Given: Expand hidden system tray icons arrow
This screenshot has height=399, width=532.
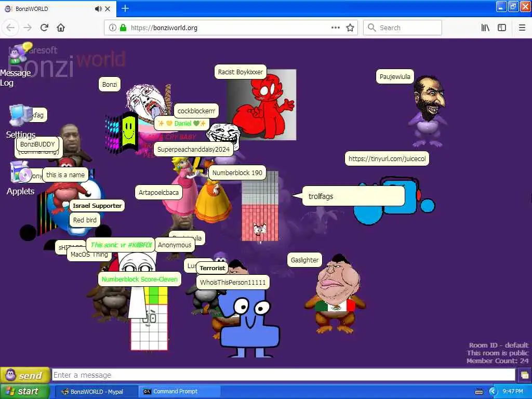Looking at the screenshot, I should pos(493,392).
